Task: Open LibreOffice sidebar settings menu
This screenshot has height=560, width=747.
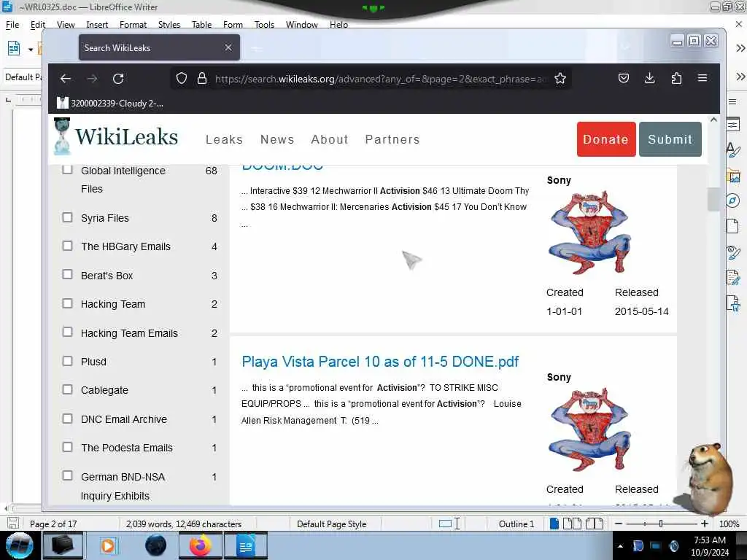Action: click(x=732, y=101)
